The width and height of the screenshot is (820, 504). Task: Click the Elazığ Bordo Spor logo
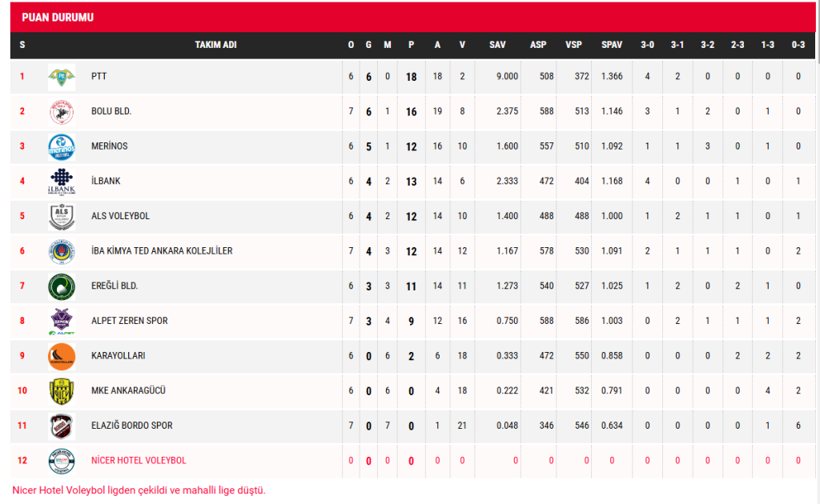[62, 426]
